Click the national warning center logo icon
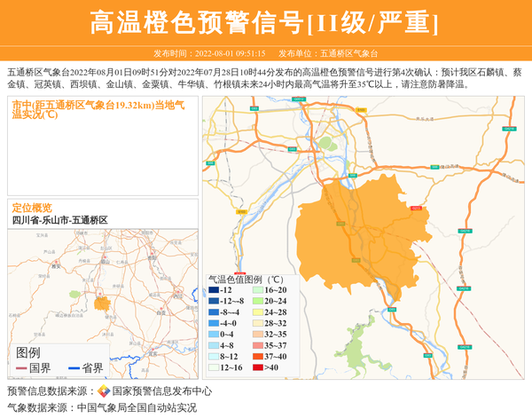This screenshot has height=418, width=532. 104,391
